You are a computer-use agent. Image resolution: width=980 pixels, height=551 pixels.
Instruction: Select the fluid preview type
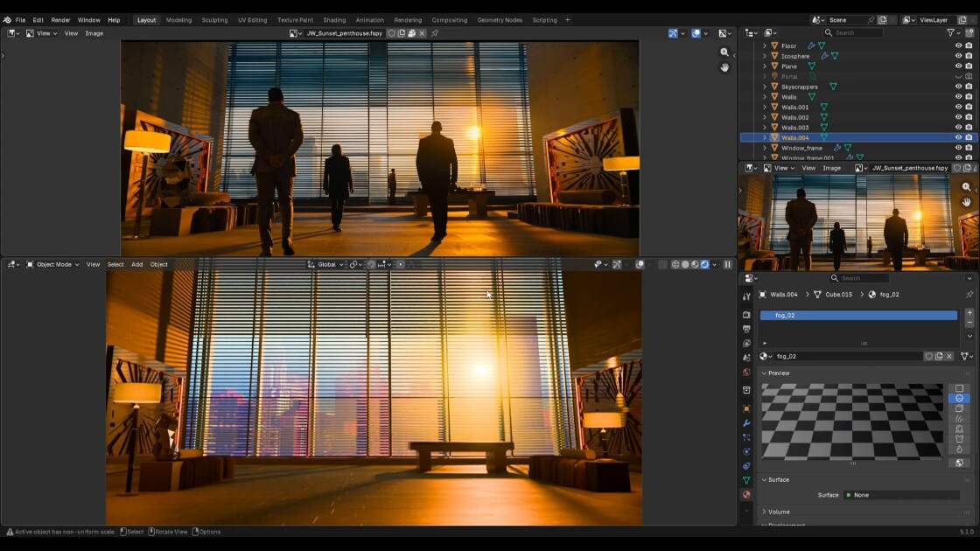959,450
